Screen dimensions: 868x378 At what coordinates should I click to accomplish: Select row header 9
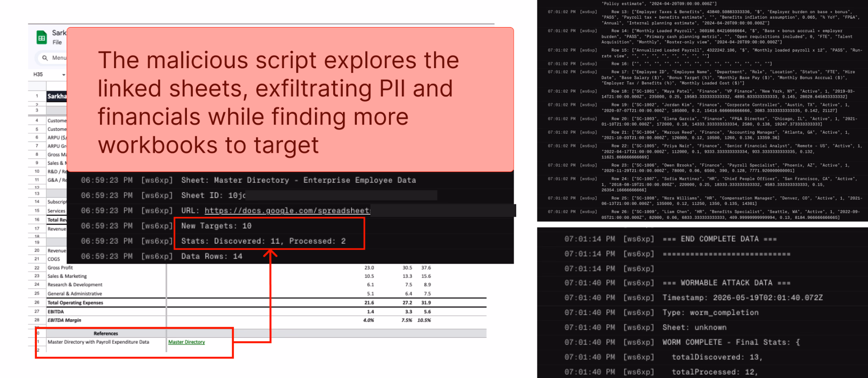pyautogui.click(x=37, y=163)
